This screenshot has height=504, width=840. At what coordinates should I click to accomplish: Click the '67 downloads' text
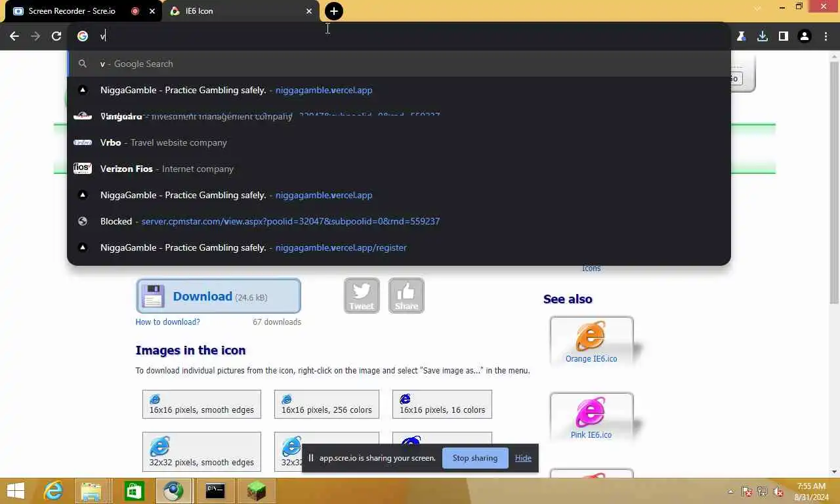[x=277, y=322]
